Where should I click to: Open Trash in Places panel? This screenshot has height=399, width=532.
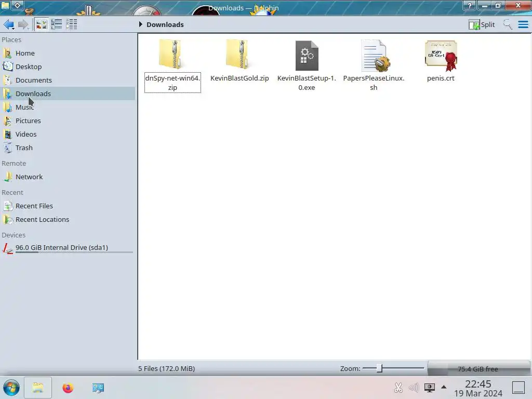pyautogui.click(x=68, y=148)
